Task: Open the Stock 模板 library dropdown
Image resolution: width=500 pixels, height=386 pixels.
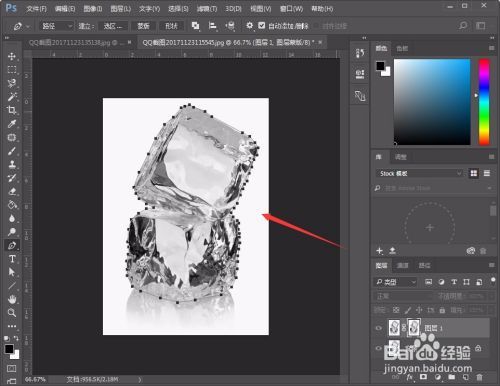Action: pos(420,173)
